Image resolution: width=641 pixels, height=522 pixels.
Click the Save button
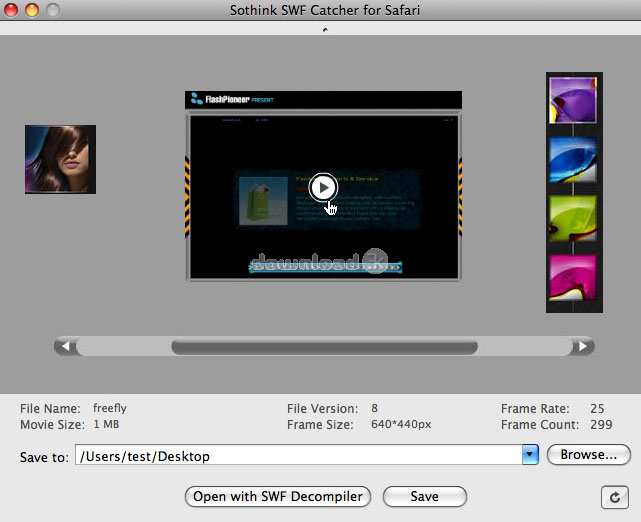tap(425, 496)
